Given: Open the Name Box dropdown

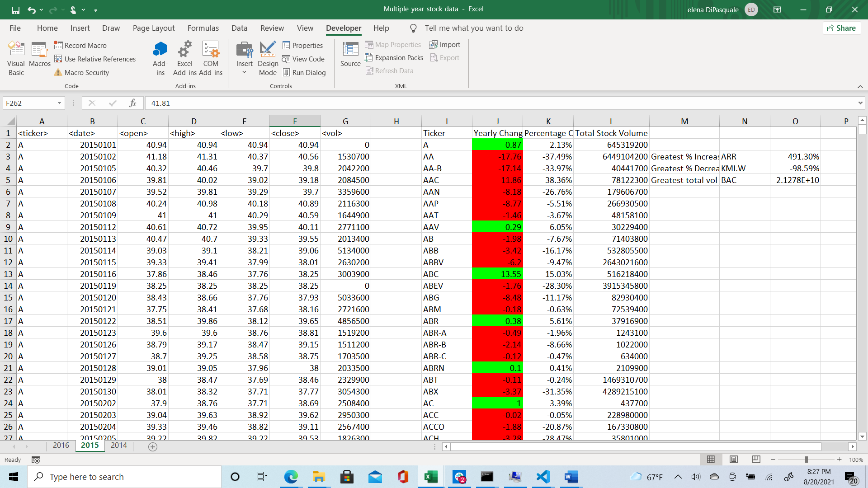Looking at the screenshot, I should (x=59, y=103).
